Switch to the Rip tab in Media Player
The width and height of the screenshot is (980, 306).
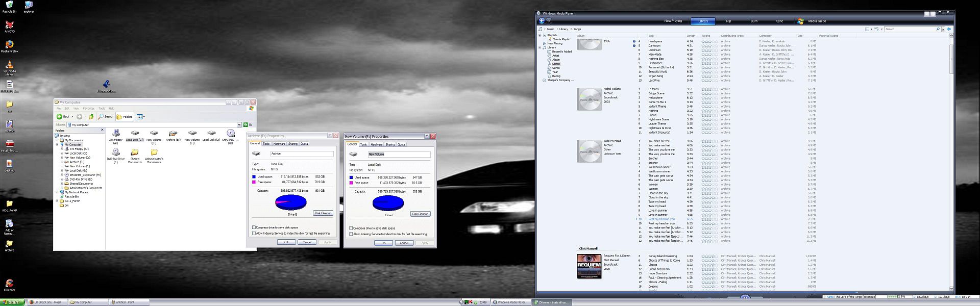728,21
